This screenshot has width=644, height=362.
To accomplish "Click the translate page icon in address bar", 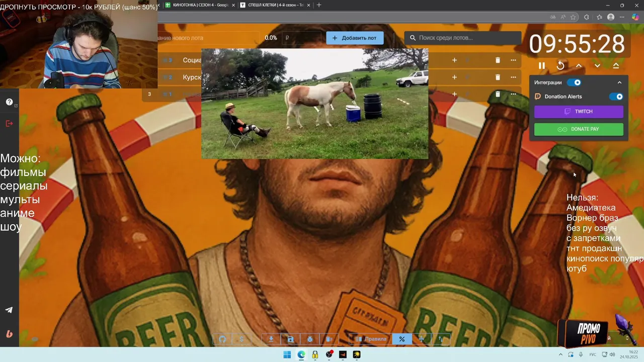I will (553, 17).
